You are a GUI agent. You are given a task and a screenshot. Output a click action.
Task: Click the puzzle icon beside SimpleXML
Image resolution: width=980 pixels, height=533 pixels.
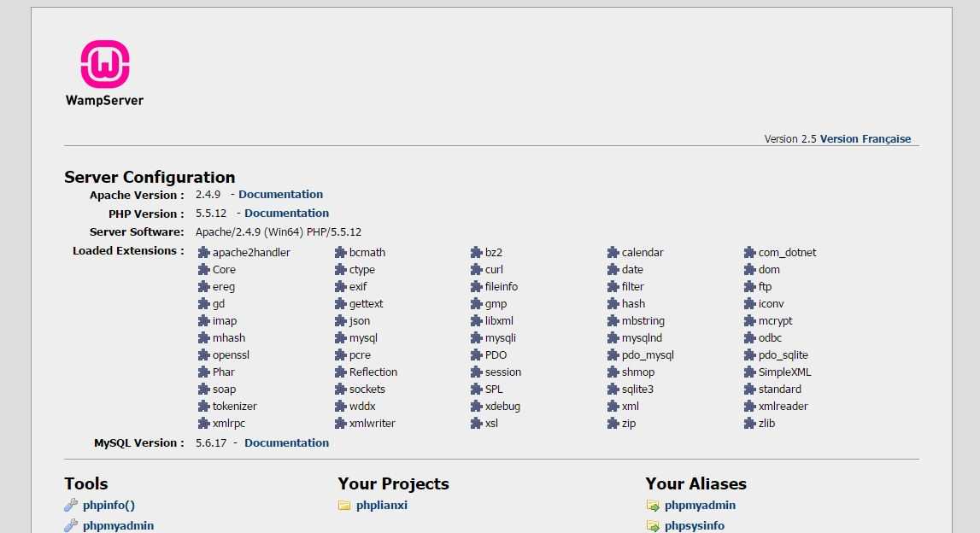coord(750,372)
